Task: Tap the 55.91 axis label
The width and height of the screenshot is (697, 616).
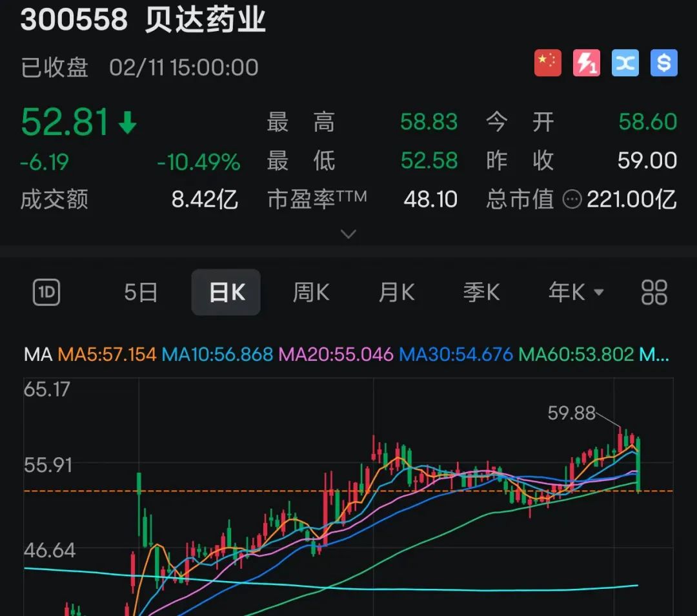Action: [x=48, y=465]
